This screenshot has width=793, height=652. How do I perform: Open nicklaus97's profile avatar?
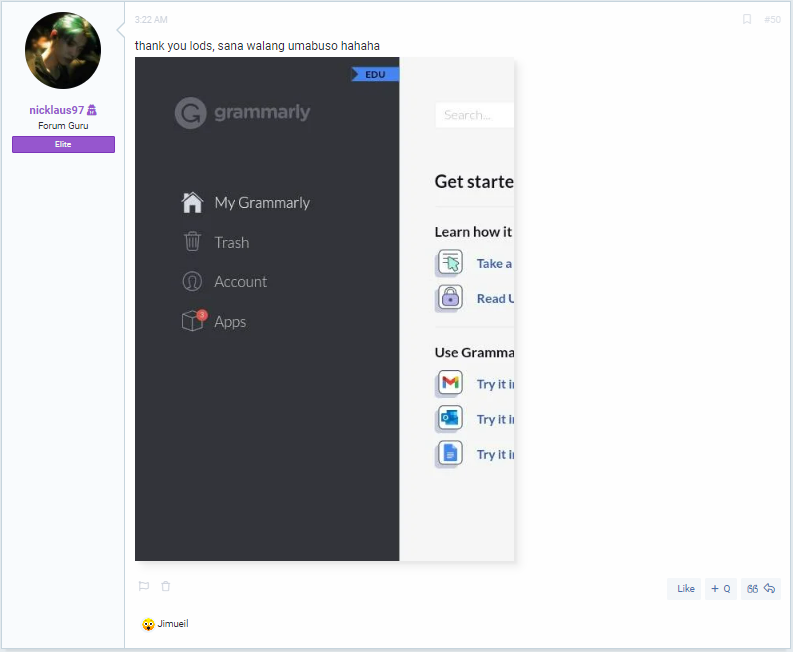[63, 50]
